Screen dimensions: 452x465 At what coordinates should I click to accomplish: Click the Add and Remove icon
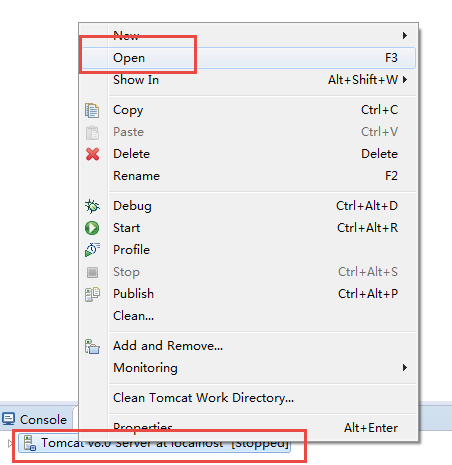pos(92,346)
